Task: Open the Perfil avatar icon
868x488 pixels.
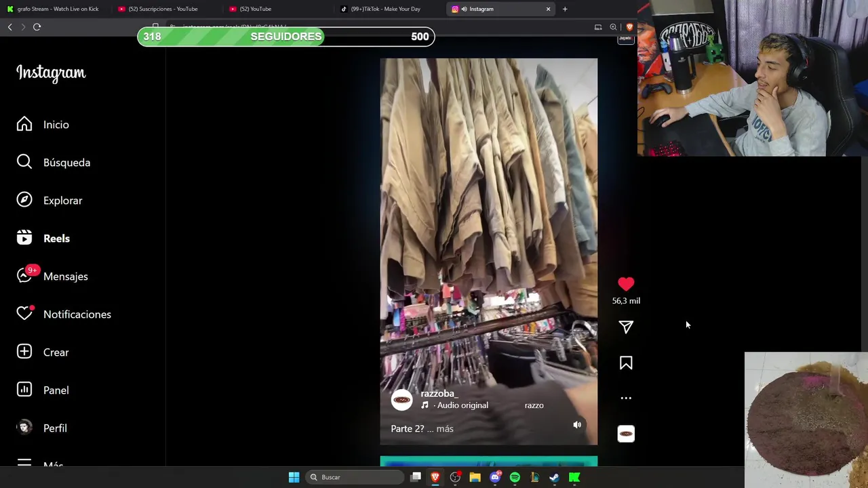Action: tap(24, 428)
